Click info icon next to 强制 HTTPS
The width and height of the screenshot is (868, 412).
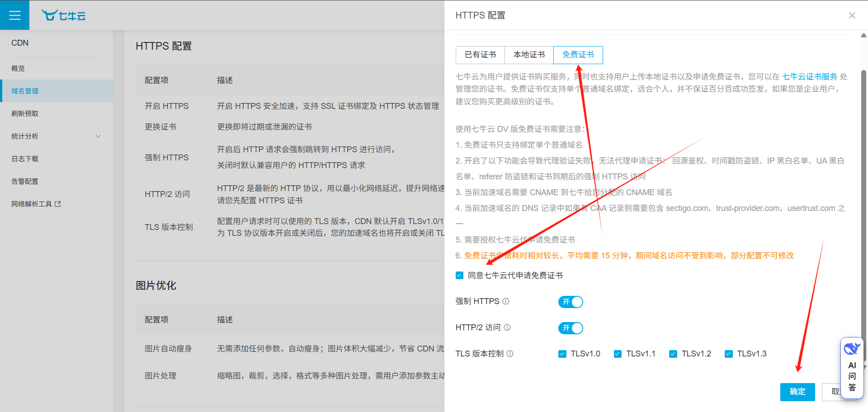[x=506, y=301]
